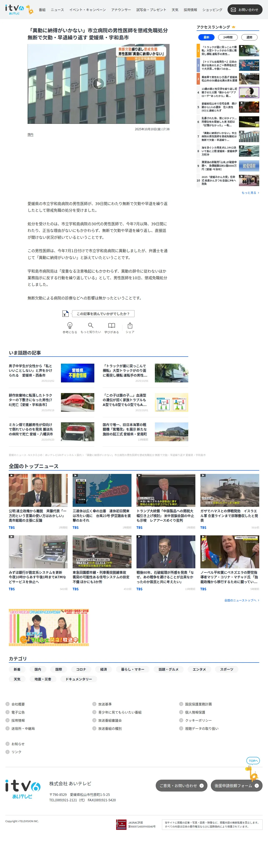Click the envelope icon in お問い合わせ button
268x868 pixels.
point(233,10)
